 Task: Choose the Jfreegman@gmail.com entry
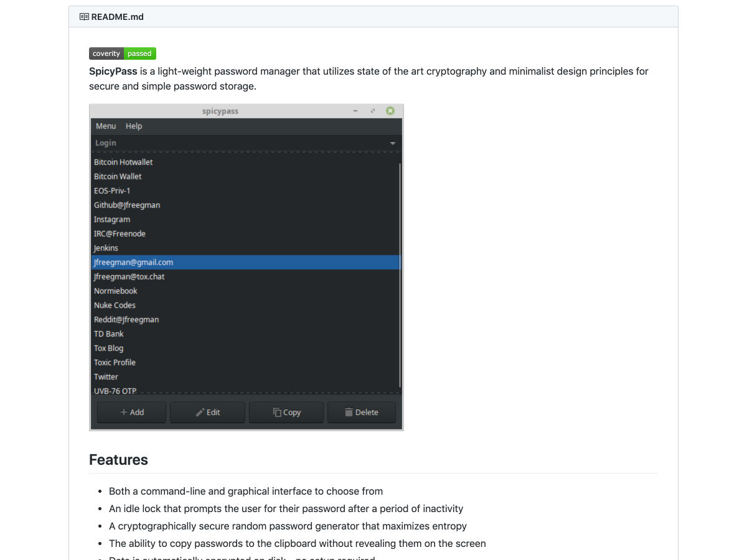click(133, 262)
